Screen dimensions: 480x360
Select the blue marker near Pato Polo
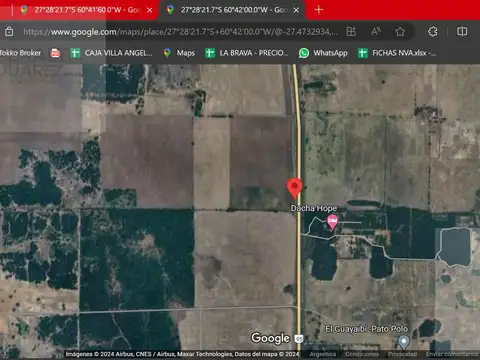[404, 342]
